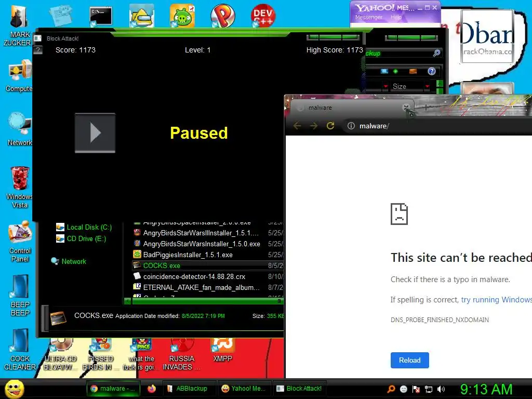The height and width of the screenshot is (399, 532).
Task: Open the smiley Start button
Action: tap(14, 389)
